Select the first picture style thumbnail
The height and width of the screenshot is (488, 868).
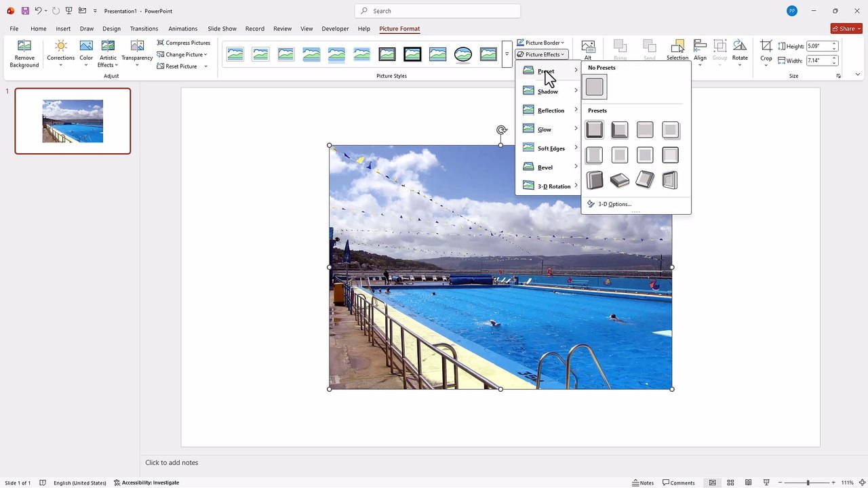click(235, 54)
